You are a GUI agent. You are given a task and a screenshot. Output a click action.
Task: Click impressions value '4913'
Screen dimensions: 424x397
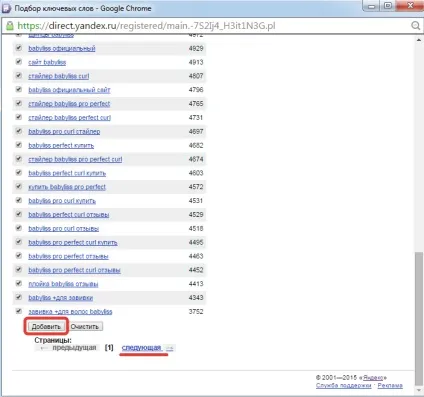[x=196, y=62]
